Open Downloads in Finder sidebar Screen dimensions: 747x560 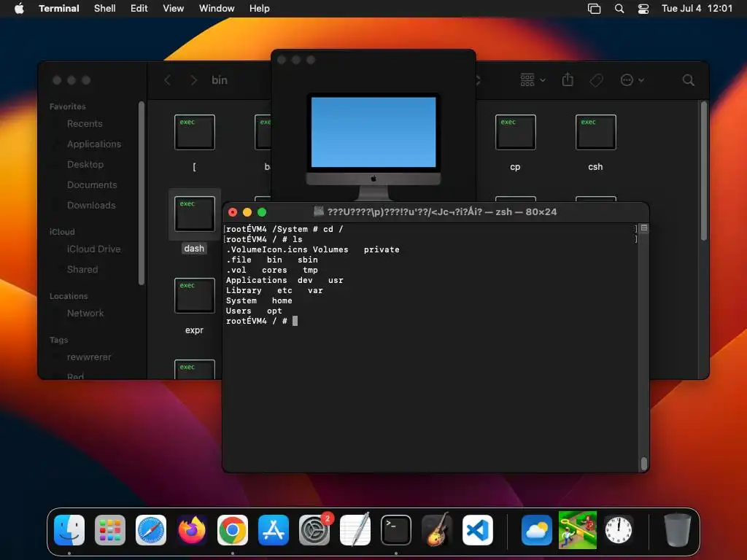coord(91,206)
